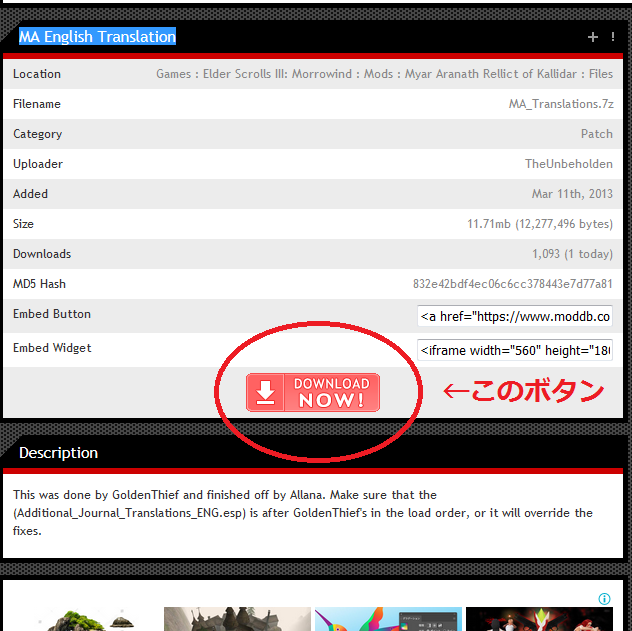The height and width of the screenshot is (631, 632).
Task: Open the Mods breadcrumb link
Action: pyautogui.click(x=378, y=74)
